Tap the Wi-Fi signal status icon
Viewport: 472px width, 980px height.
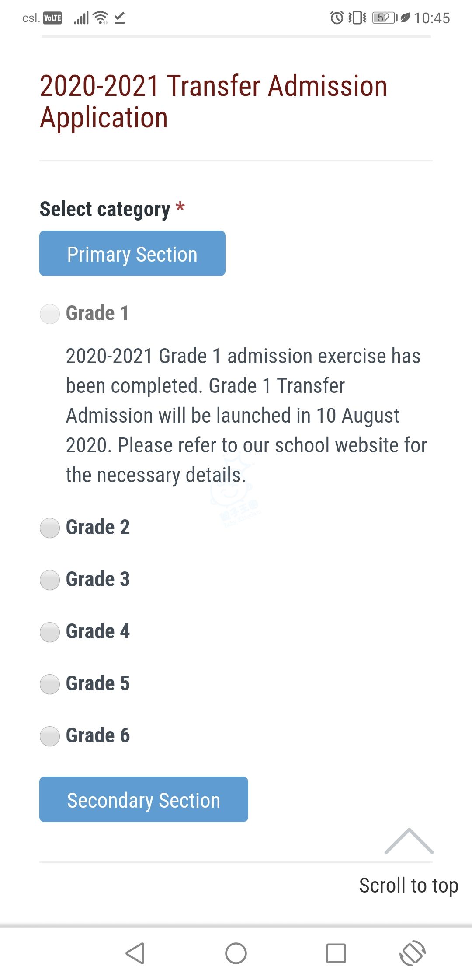coord(101,18)
